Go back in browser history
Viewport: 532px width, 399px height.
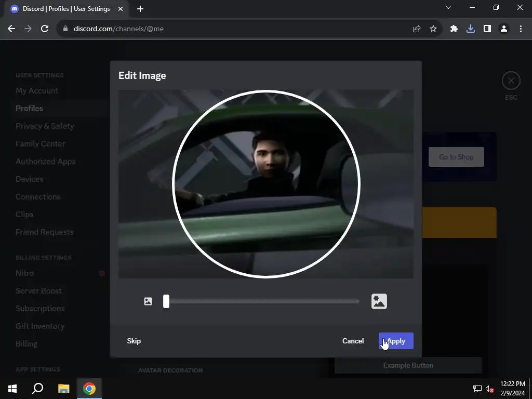click(11, 29)
